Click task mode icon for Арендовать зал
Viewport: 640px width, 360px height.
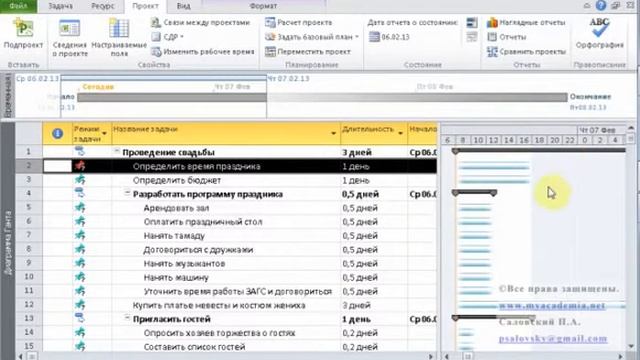pyautogui.click(x=80, y=208)
